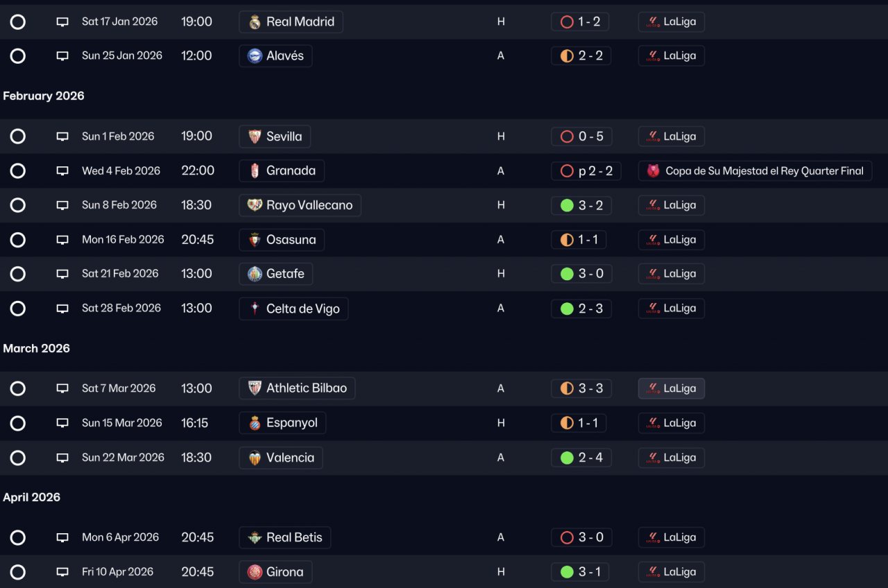Select the radio circle for the Real Madrid fixture
888x588 pixels.
coord(18,22)
